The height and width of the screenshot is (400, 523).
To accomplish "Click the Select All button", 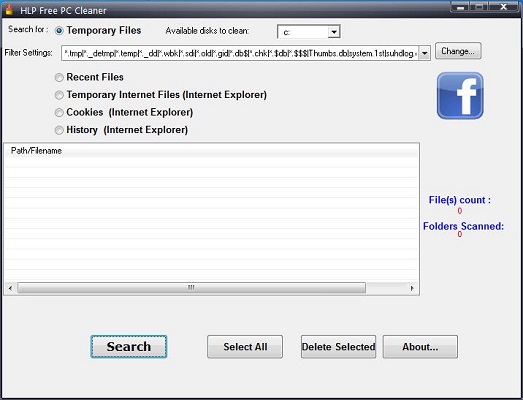I will 245,347.
